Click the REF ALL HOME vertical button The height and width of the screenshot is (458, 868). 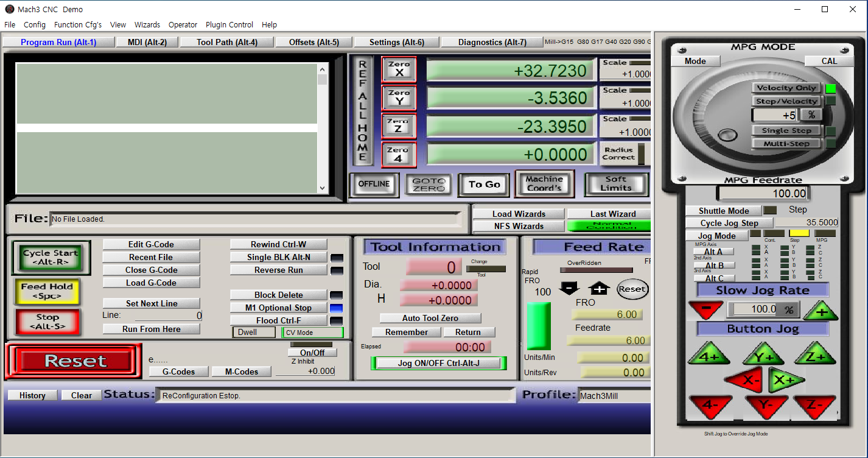(363, 111)
